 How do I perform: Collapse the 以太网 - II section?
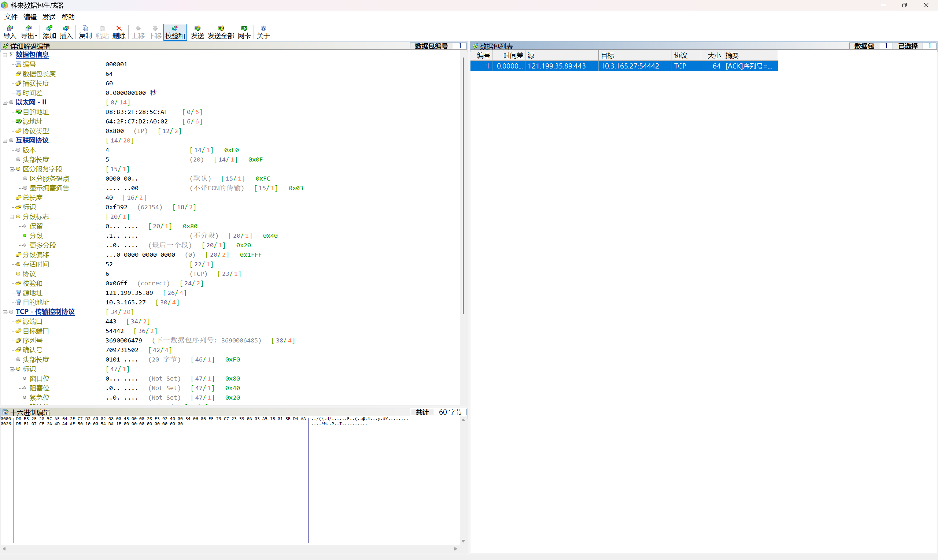5,103
